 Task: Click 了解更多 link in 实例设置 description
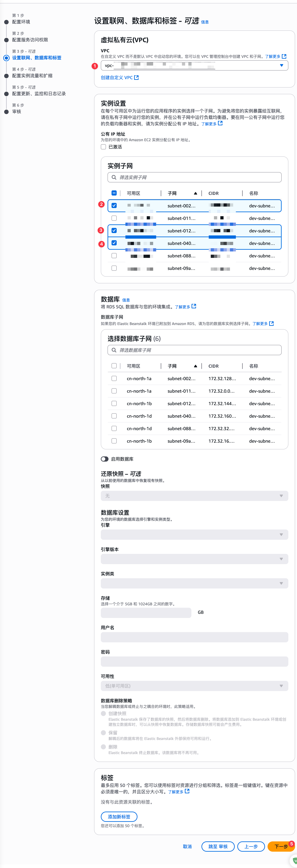coord(212,124)
